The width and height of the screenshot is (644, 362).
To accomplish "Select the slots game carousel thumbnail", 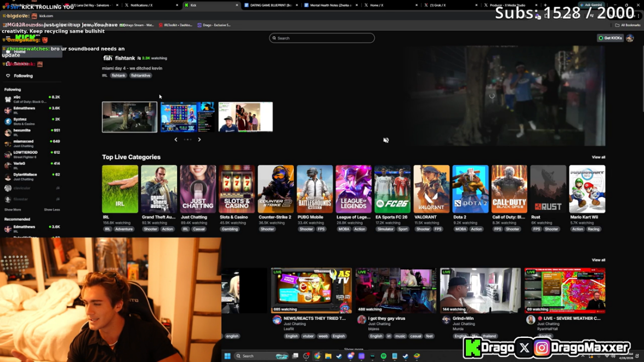I will (x=187, y=117).
